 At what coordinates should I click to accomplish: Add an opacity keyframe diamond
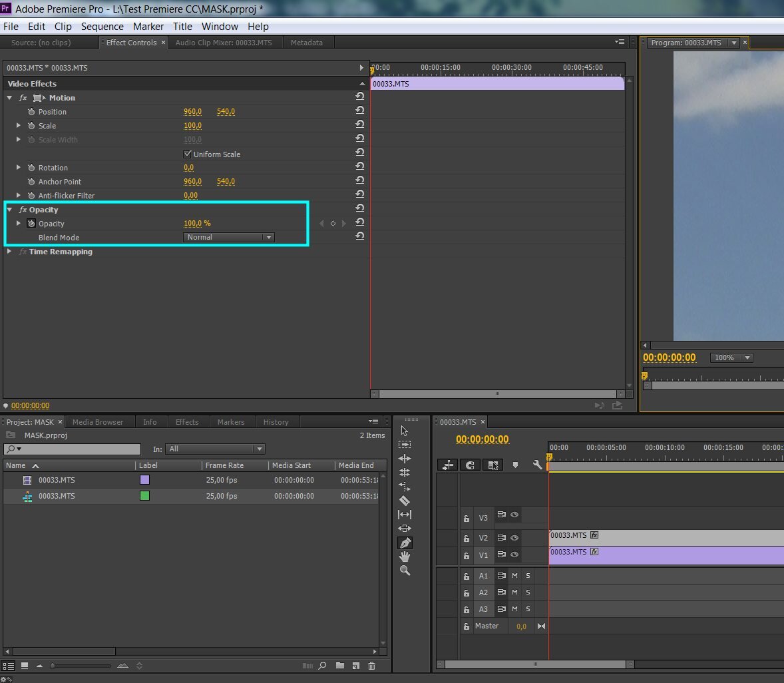point(333,224)
